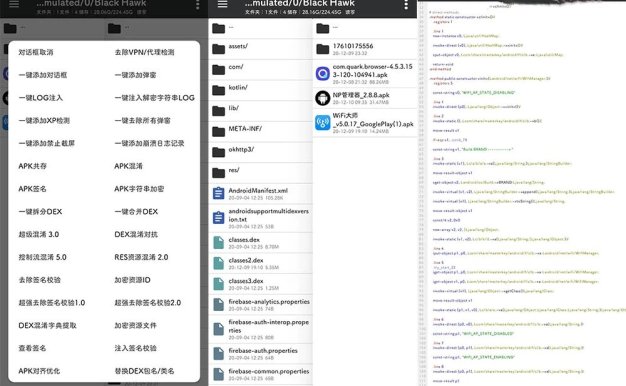Image resolution: width=626 pixels, height=386 pixels.
Task: Open hamburger menu in middle file manager
Action: (222, 4)
